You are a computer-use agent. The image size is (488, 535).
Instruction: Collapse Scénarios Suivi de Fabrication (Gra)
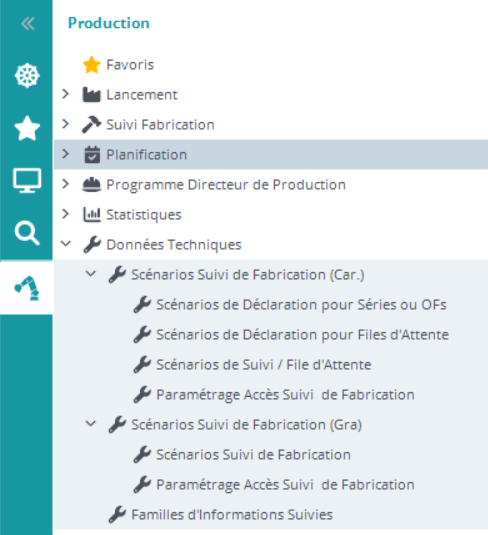tap(90, 424)
